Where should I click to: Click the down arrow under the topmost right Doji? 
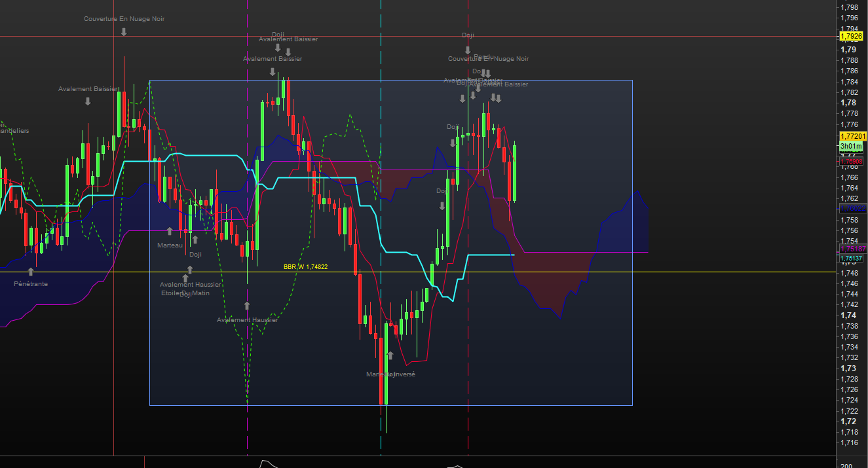coord(468,50)
